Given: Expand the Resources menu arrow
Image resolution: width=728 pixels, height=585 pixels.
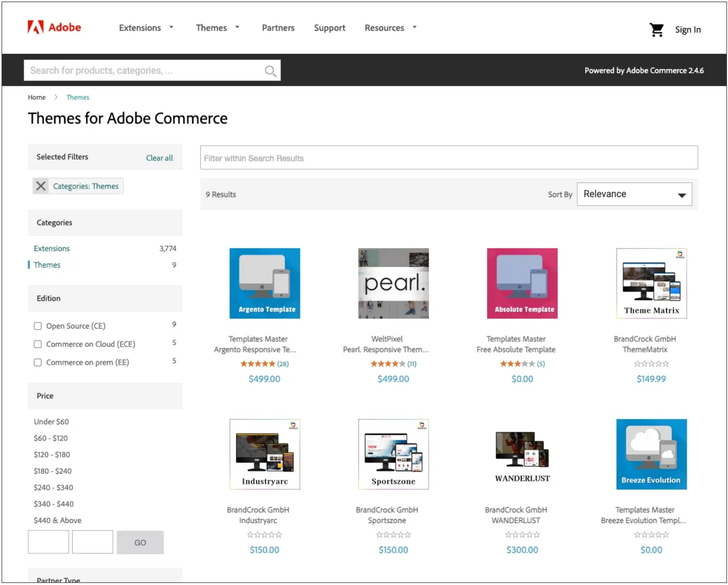Looking at the screenshot, I should (x=414, y=27).
